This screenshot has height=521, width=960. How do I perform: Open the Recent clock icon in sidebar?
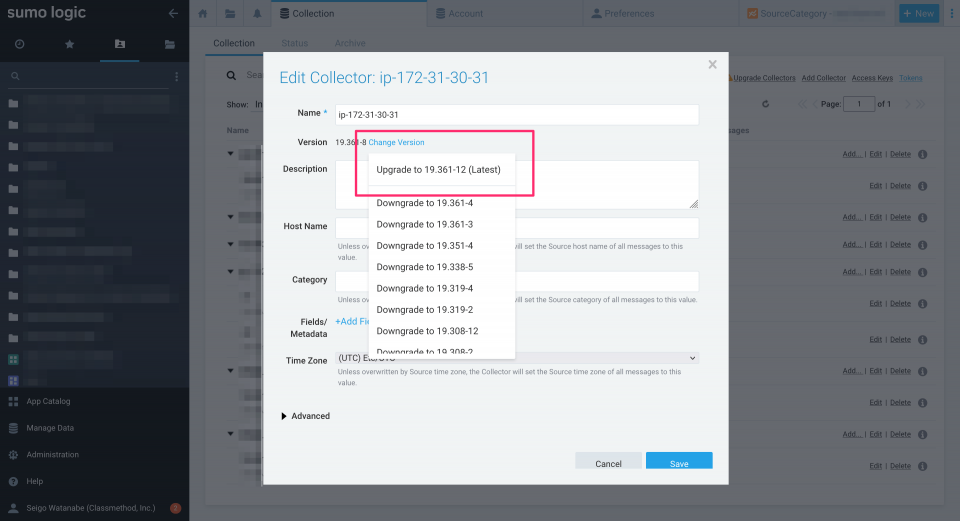(x=20, y=45)
